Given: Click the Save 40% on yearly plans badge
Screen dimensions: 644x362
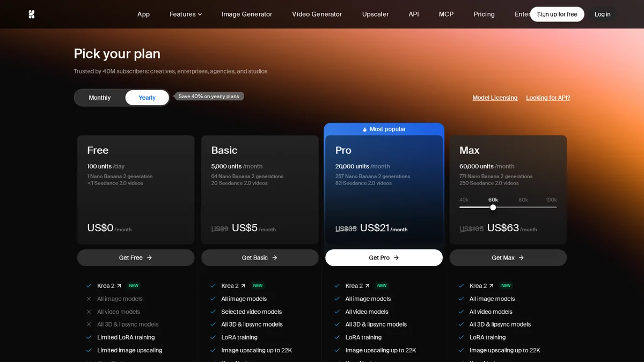Looking at the screenshot, I should [209, 97].
